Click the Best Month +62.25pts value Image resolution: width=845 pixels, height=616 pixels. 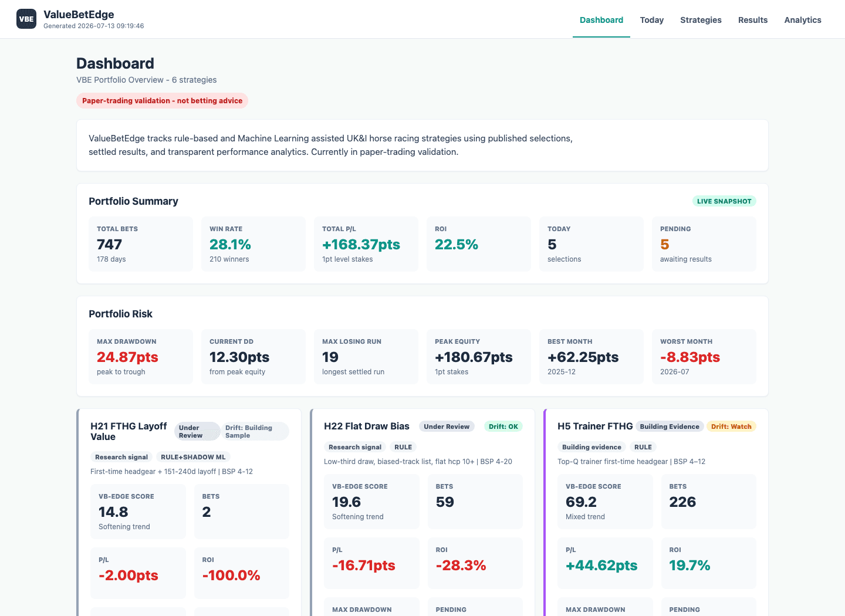pos(583,357)
